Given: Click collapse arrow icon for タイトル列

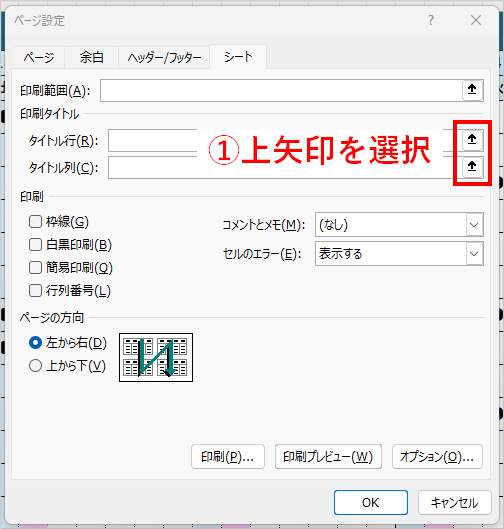Looking at the screenshot, I should [x=472, y=166].
